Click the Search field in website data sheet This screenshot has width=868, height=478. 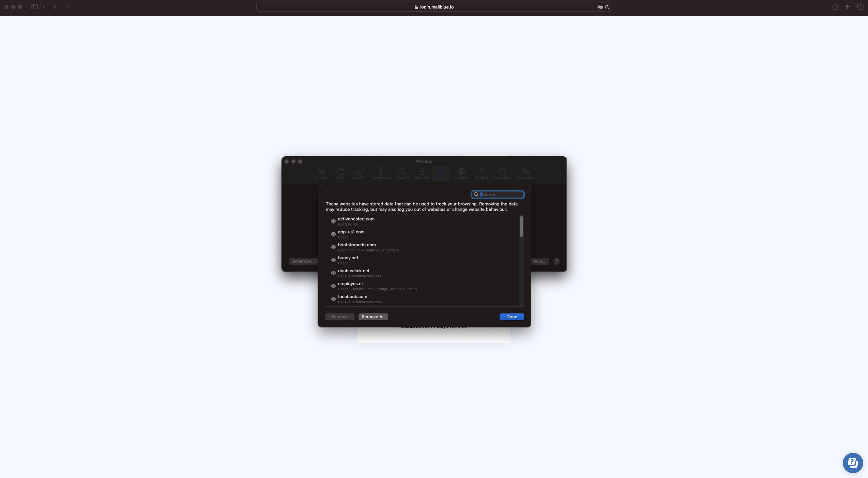pos(498,195)
